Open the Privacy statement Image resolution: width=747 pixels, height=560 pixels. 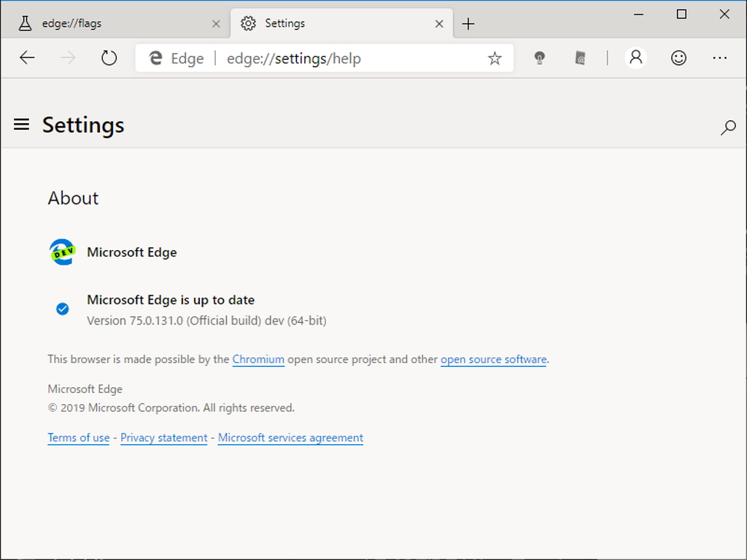(x=163, y=437)
